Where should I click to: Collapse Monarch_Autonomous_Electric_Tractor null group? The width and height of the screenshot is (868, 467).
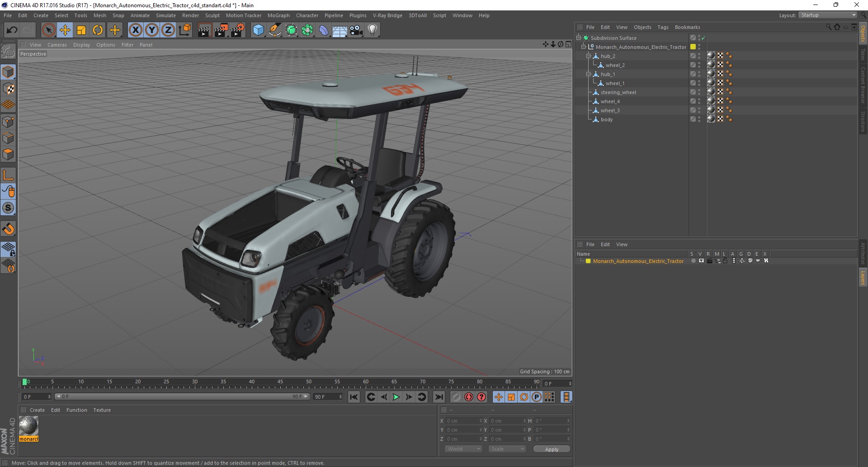coord(583,47)
